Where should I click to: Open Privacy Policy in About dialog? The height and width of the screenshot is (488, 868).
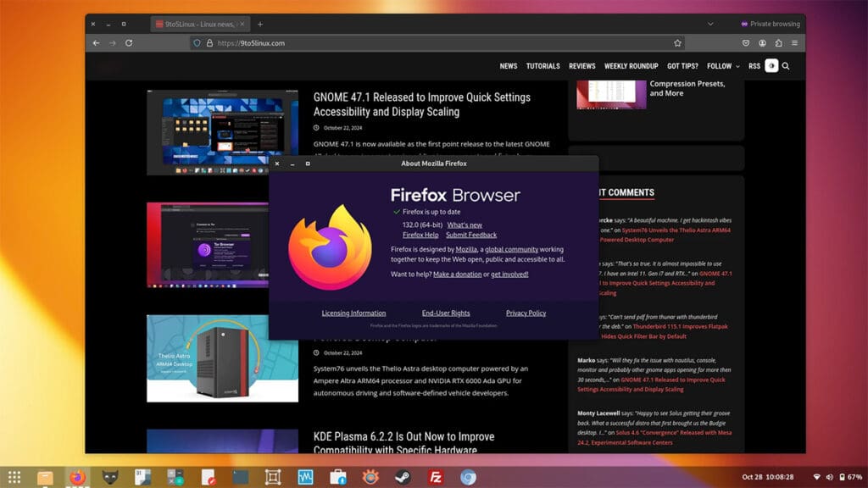click(x=526, y=313)
